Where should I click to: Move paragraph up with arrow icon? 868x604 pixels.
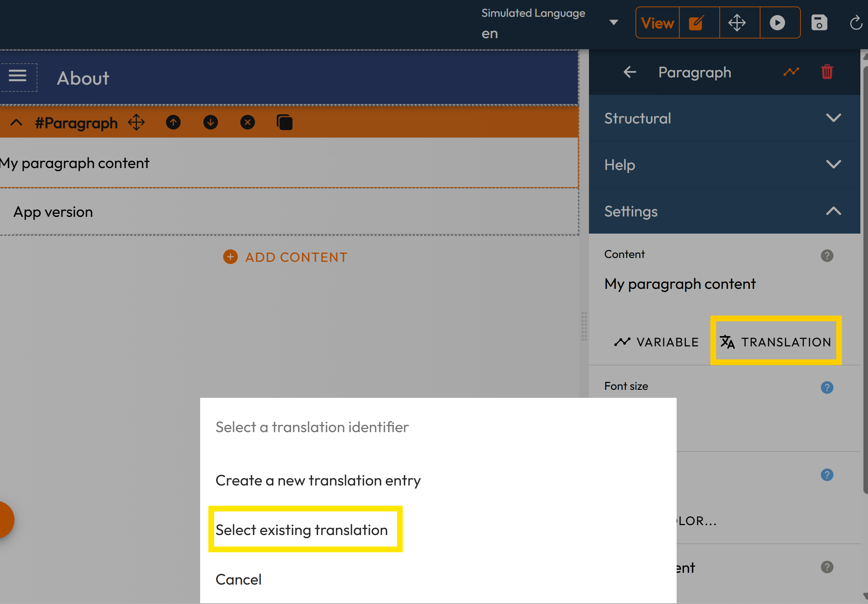(173, 123)
